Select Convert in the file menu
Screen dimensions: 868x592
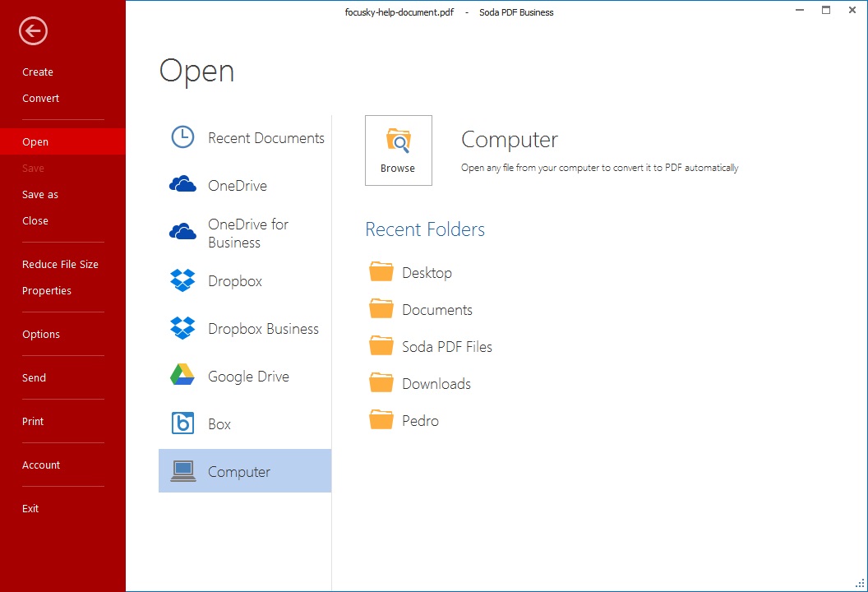click(41, 99)
